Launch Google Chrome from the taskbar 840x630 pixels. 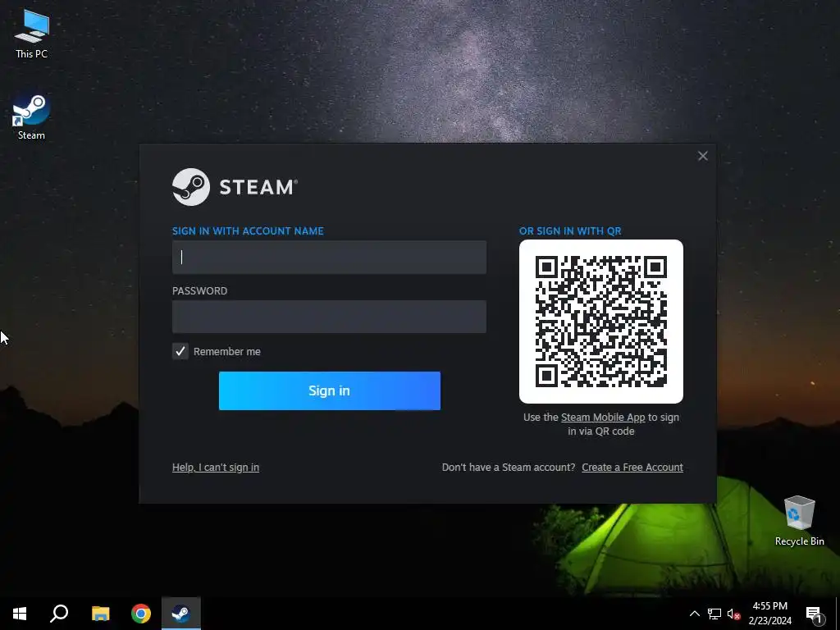pos(141,614)
